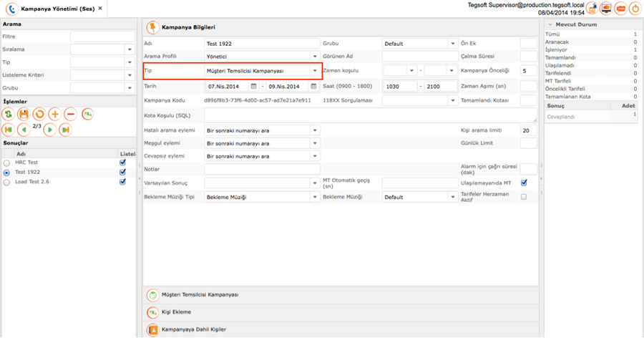Click the power/logout icon at top right

(x=635, y=9)
